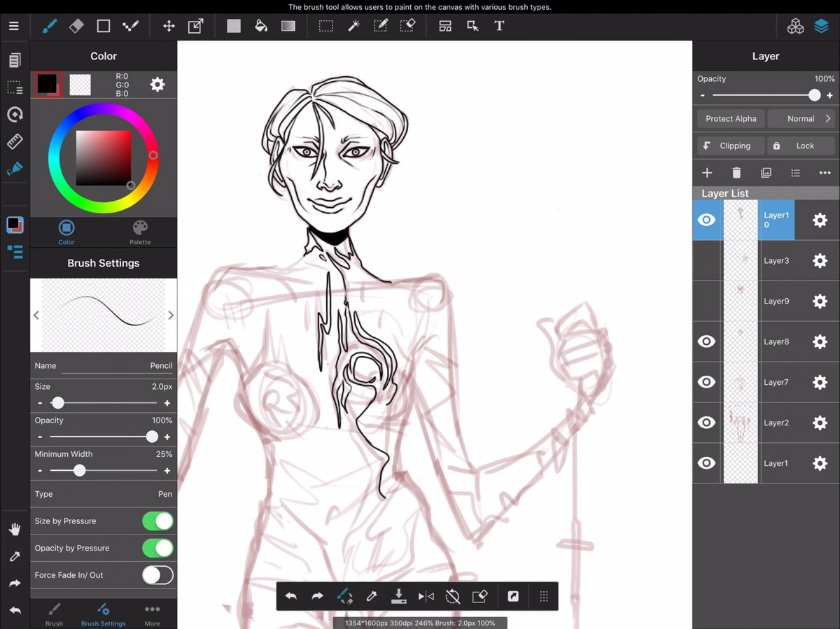Hide Layer8 using its eye icon
This screenshot has width=840, height=629.
tap(707, 341)
